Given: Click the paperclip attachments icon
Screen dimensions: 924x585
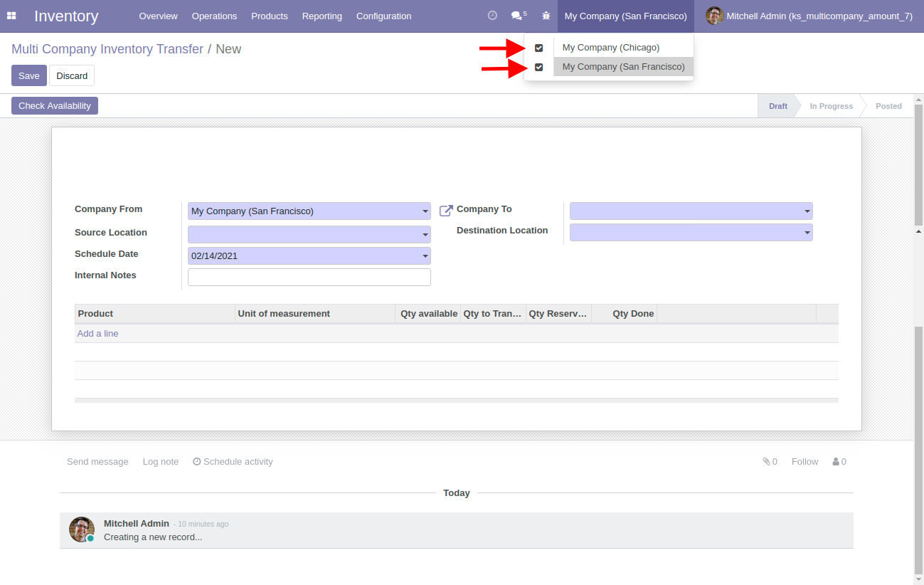Looking at the screenshot, I should click(x=767, y=461).
